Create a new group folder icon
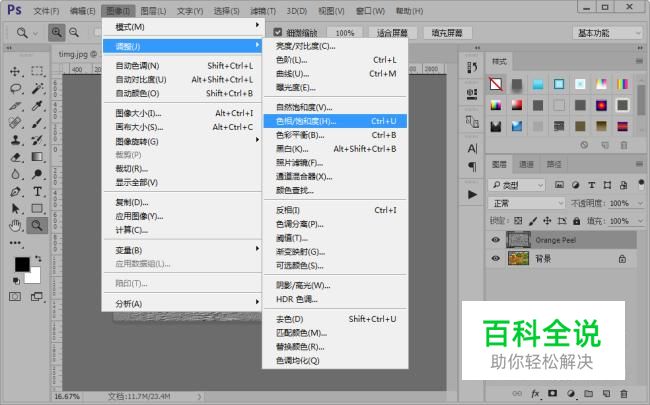 point(589,393)
